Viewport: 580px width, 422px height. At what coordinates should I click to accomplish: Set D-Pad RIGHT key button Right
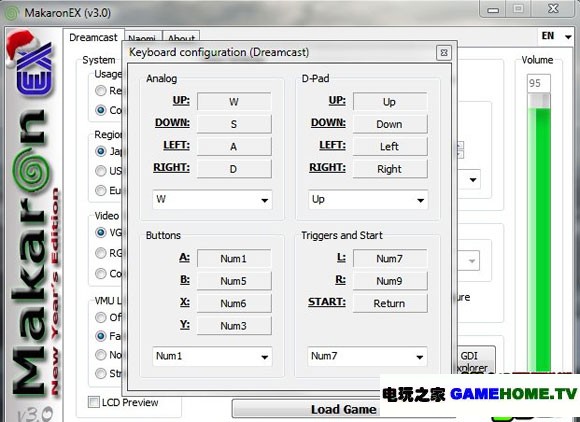click(390, 169)
